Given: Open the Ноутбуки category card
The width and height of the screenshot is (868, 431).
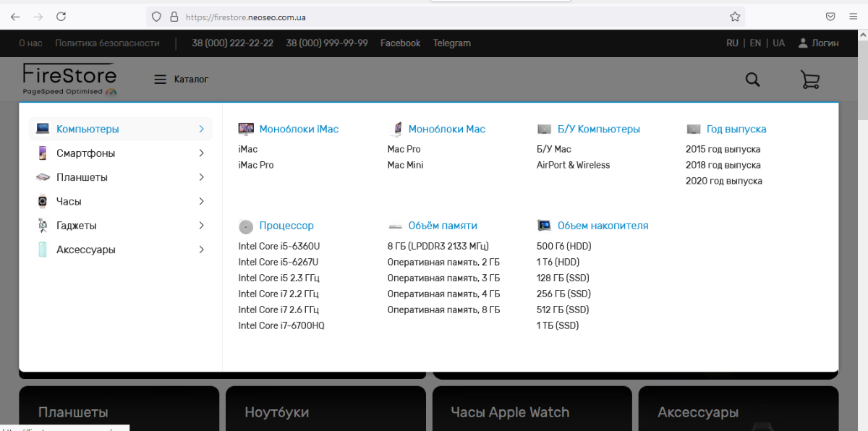Looking at the screenshot, I should tap(324, 408).
